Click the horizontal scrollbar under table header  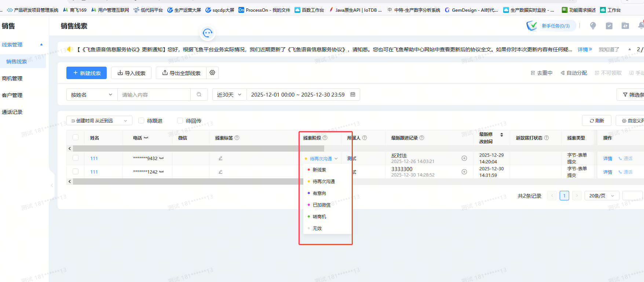(198, 149)
